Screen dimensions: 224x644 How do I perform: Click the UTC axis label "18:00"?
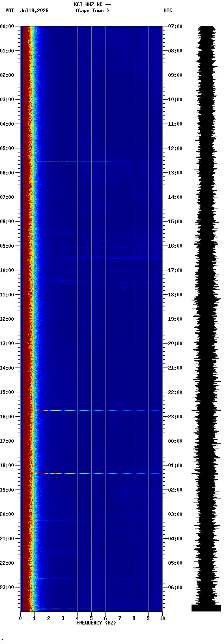point(175,295)
